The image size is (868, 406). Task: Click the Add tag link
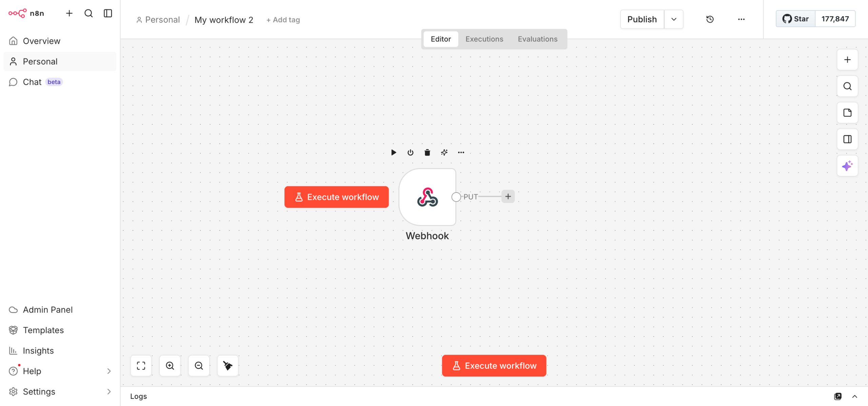[x=283, y=20]
